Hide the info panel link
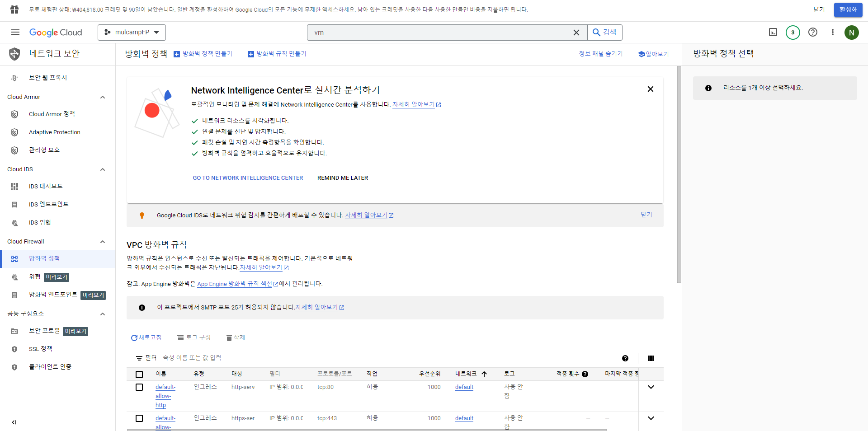The height and width of the screenshot is (431, 868). point(601,54)
